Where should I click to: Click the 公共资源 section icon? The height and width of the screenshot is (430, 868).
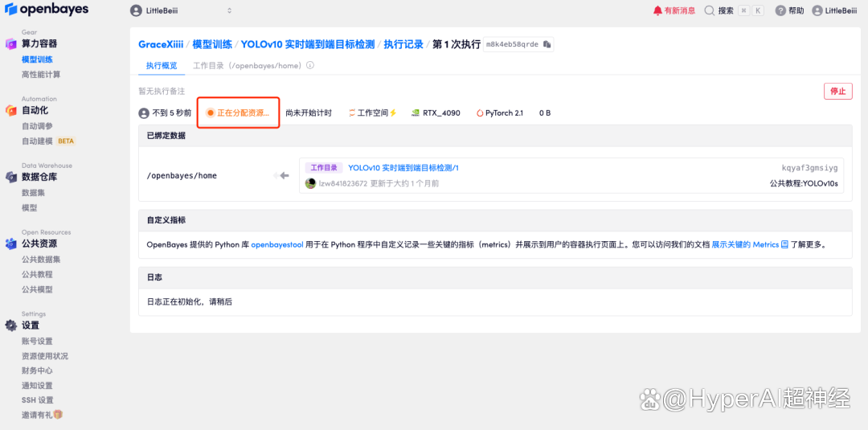(11, 244)
